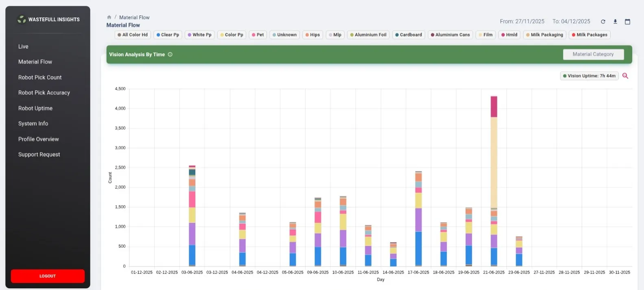Open System Info in sidebar
Viewport: 644px width, 290px height.
coord(33,124)
